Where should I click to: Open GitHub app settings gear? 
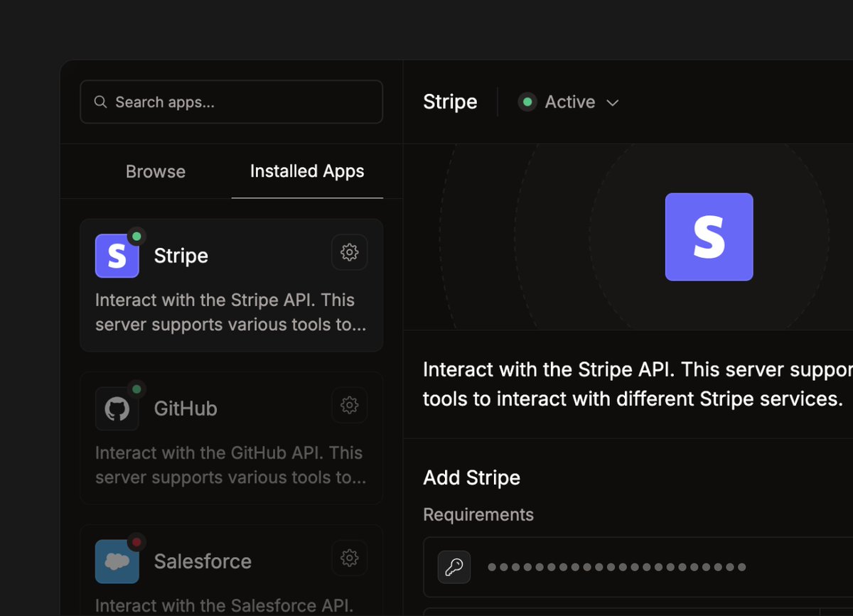(x=349, y=405)
